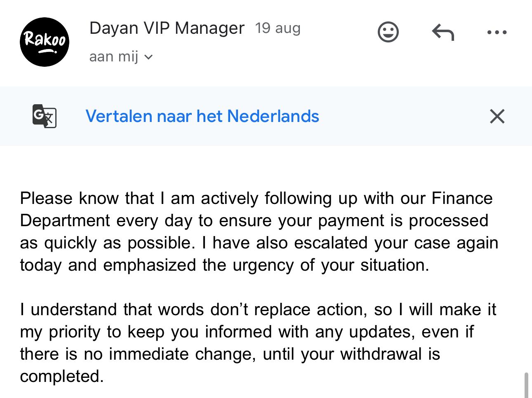Reply to Dayan VIP Manager's email
The height and width of the screenshot is (398, 532).
tap(443, 32)
